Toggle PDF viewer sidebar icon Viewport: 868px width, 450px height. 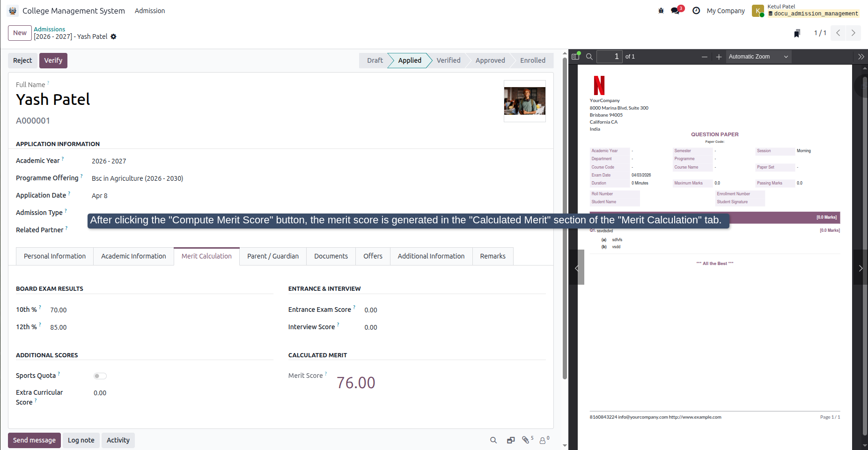pos(575,57)
